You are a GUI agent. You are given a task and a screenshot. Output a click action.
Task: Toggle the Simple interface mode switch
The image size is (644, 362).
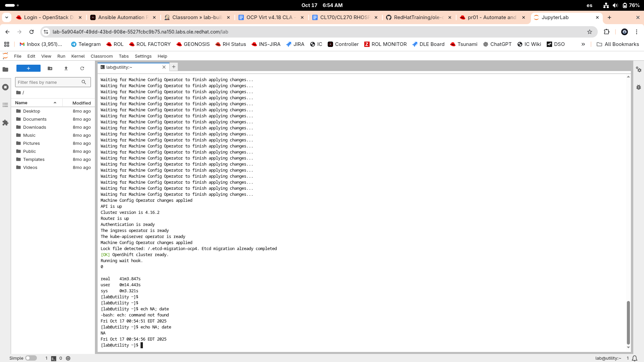[x=31, y=358]
